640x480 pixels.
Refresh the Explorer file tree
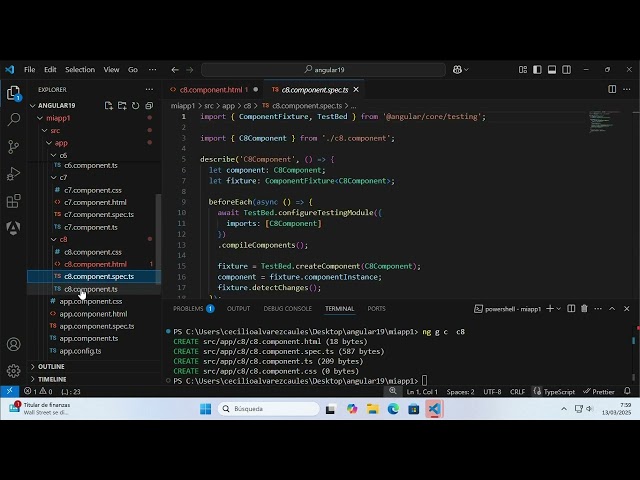coord(136,106)
